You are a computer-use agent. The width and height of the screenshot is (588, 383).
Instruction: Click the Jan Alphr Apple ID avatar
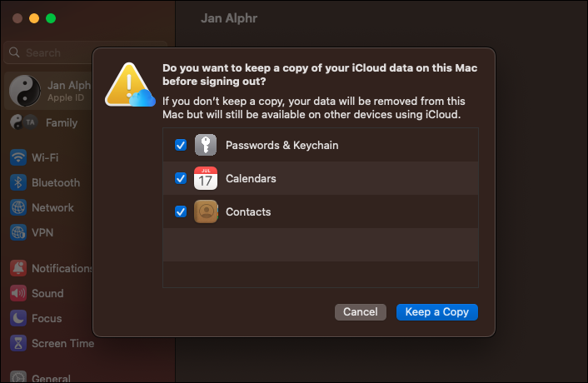point(24,92)
